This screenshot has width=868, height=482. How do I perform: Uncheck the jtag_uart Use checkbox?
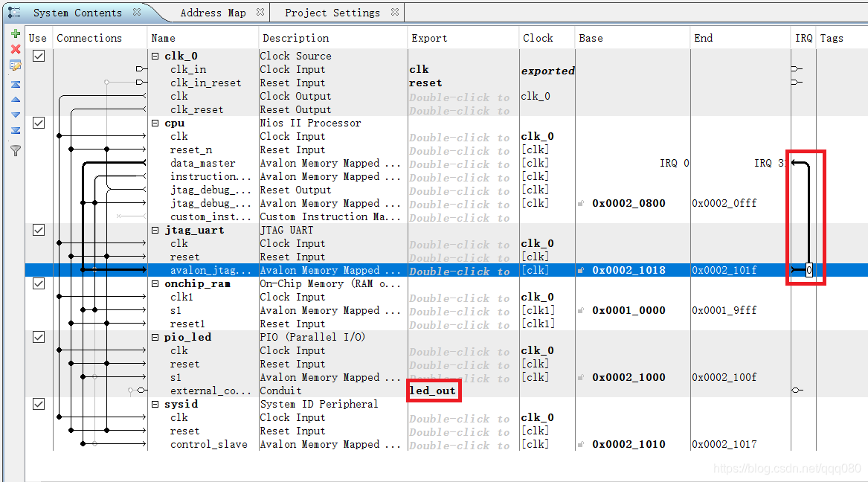click(39, 230)
